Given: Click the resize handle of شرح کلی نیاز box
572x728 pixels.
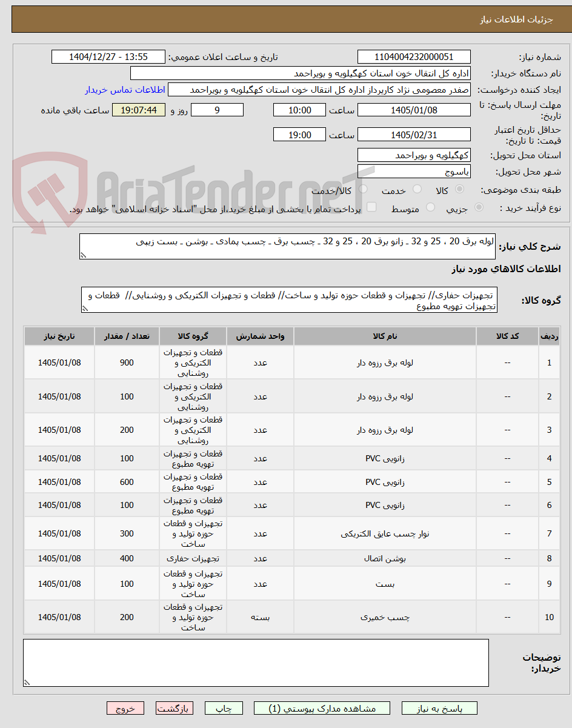Looking at the screenshot, I should [83, 256].
